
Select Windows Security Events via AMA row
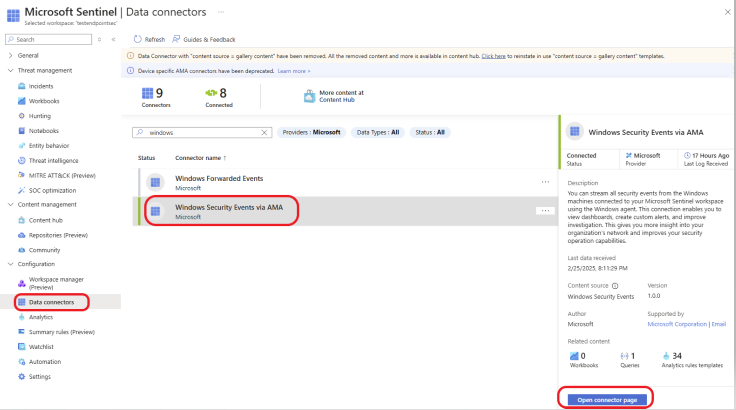pos(345,211)
